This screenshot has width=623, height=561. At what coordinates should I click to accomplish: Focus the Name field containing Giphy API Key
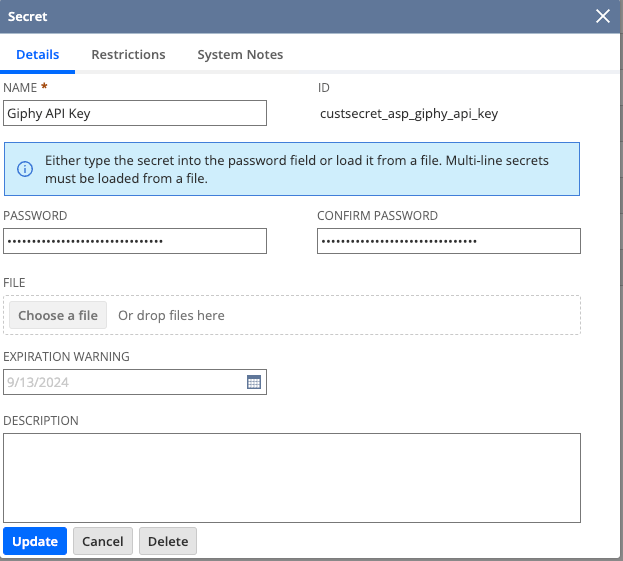tap(135, 113)
